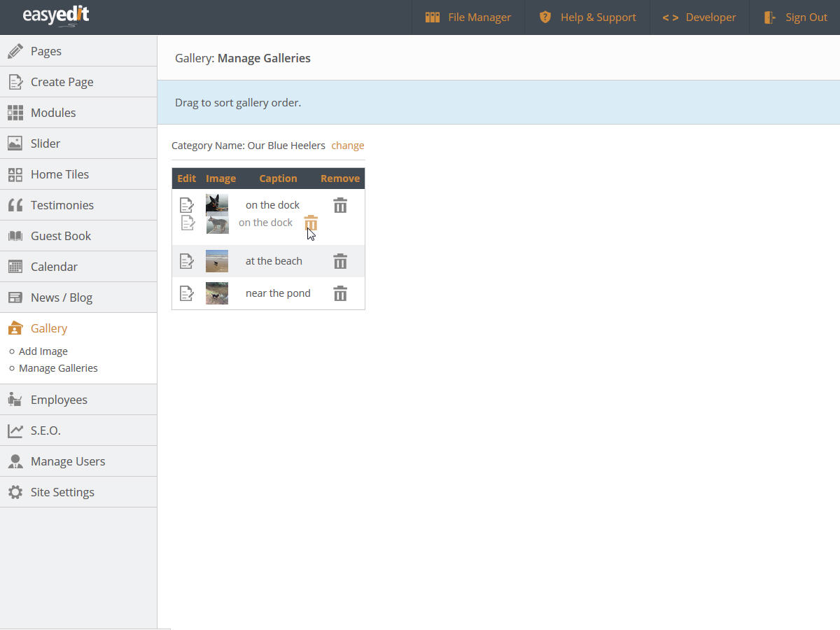Screen dimensions: 840x630
Task: Open File Manager from top bar
Action: coord(468,17)
